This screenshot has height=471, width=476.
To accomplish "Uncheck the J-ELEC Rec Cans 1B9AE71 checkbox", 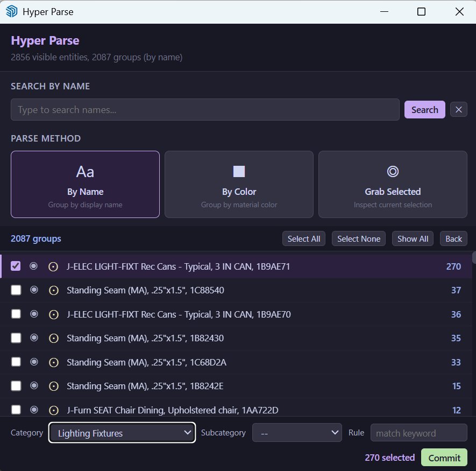I will (x=16, y=266).
